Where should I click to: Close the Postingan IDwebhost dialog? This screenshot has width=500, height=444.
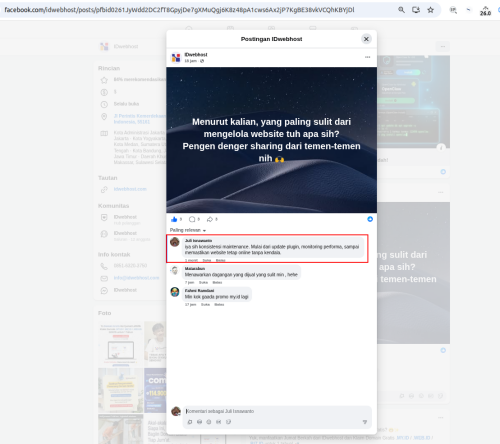pos(366,39)
